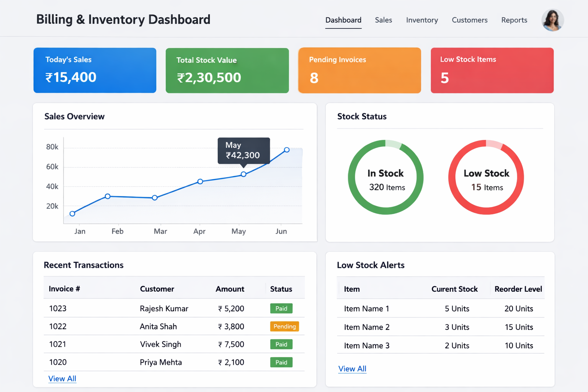Click the Pending Invoices card
Viewport: 588px width, 392px height.
[x=359, y=70]
